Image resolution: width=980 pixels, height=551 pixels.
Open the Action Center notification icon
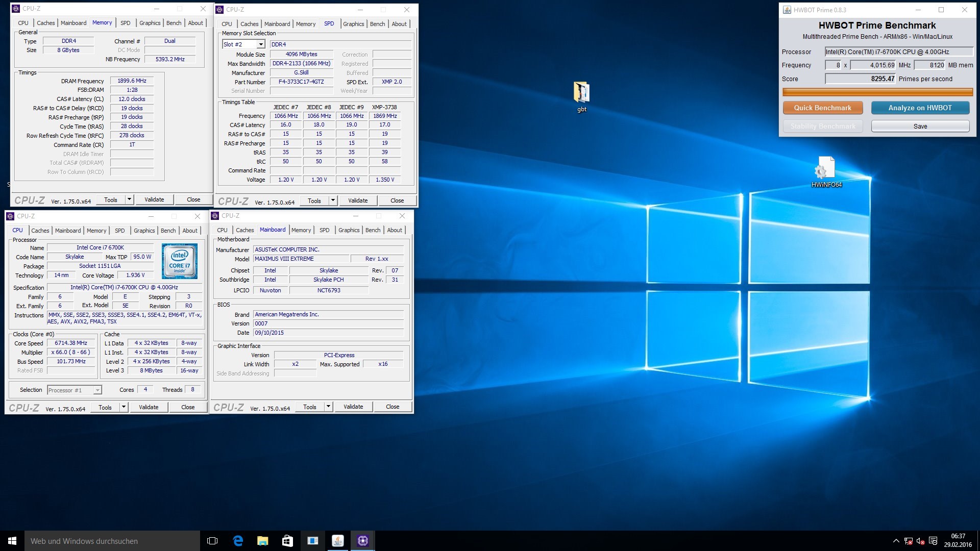933,541
